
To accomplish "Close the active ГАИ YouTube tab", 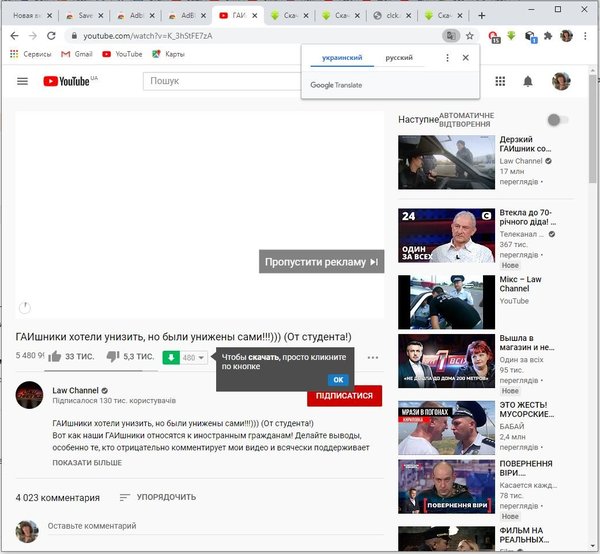I will click(x=255, y=16).
